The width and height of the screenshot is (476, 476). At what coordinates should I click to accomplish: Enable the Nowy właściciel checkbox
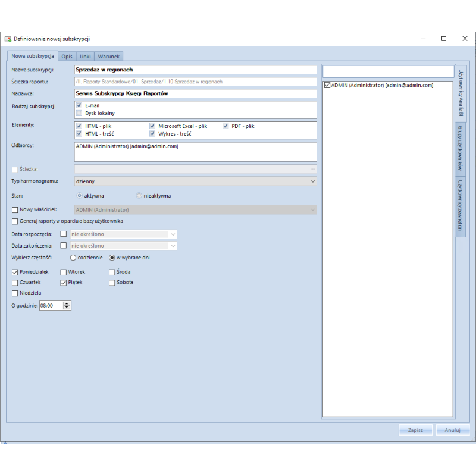coord(15,209)
